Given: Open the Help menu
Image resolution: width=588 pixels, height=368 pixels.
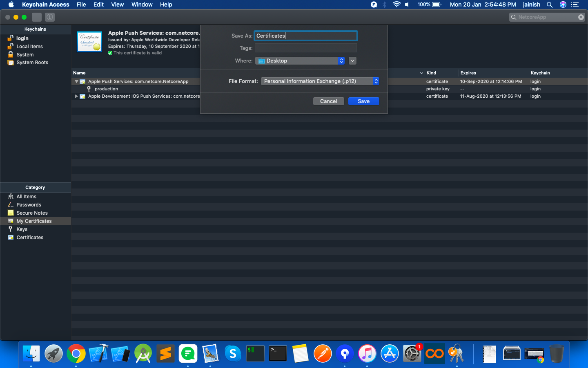Looking at the screenshot, I should tap(166, 4).
